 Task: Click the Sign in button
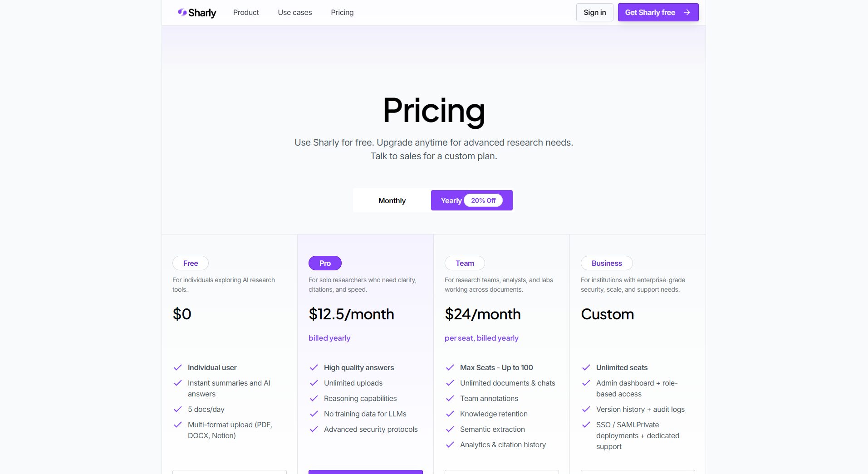594,12
